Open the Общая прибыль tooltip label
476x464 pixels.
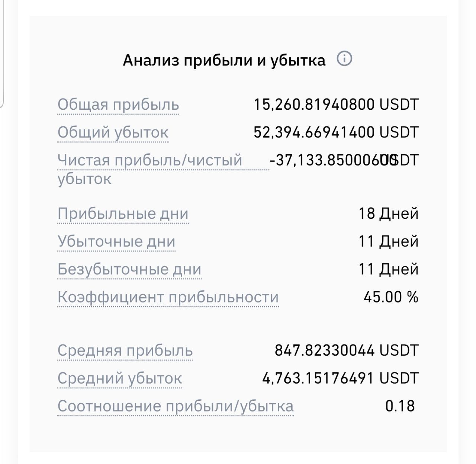click(x=118, y=105)
